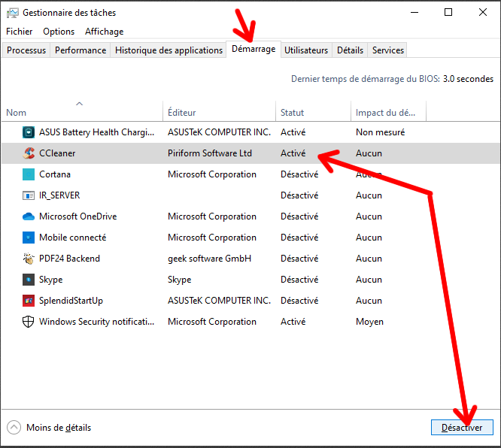Viewport: 501px width, 448px height.
Task: Sort by Statut column header
Action: (x=293, y=113)
